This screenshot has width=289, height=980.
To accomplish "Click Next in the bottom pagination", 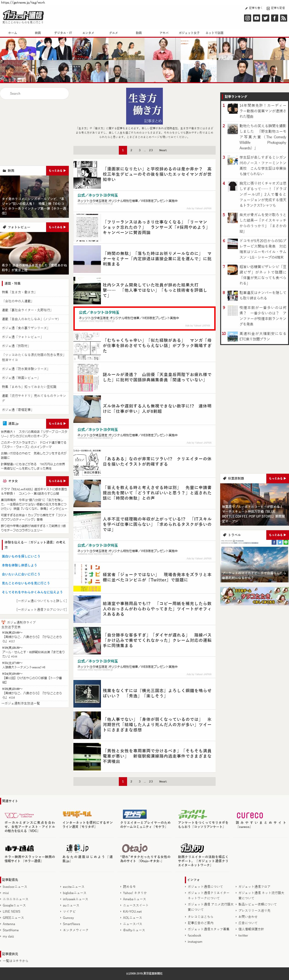I will pos(163,781).
